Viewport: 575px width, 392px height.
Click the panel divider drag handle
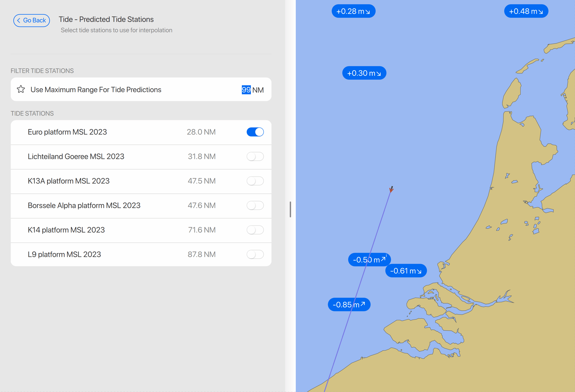click(x=290, y=209)
